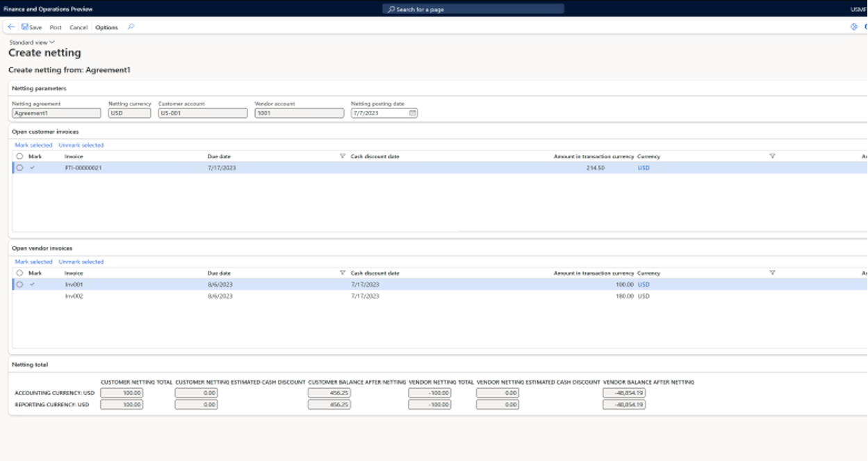Click Cash discount date header in customer invoices

click(x=375, y=156)
